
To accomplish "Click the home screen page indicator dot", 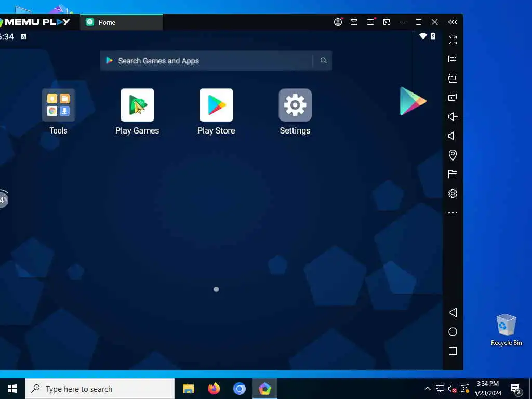I will coord(216,289).
